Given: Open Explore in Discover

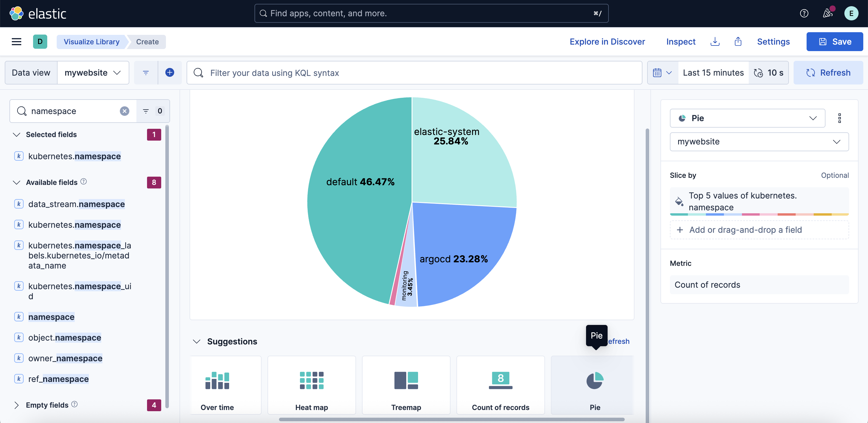Looking at the screenshot, I should (x=607, y=41).
